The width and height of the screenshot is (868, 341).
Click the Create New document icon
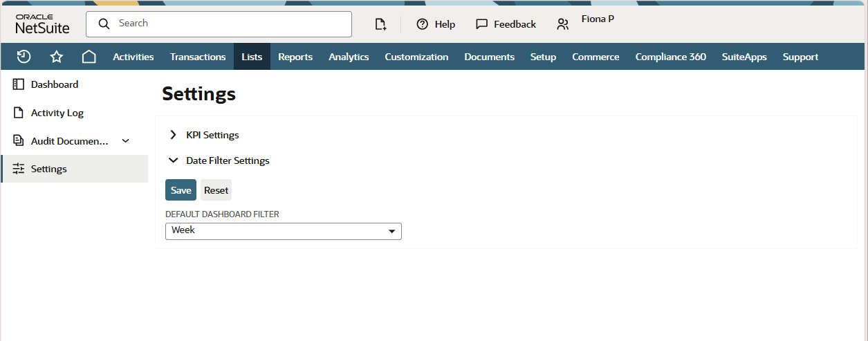pos(380,24)
